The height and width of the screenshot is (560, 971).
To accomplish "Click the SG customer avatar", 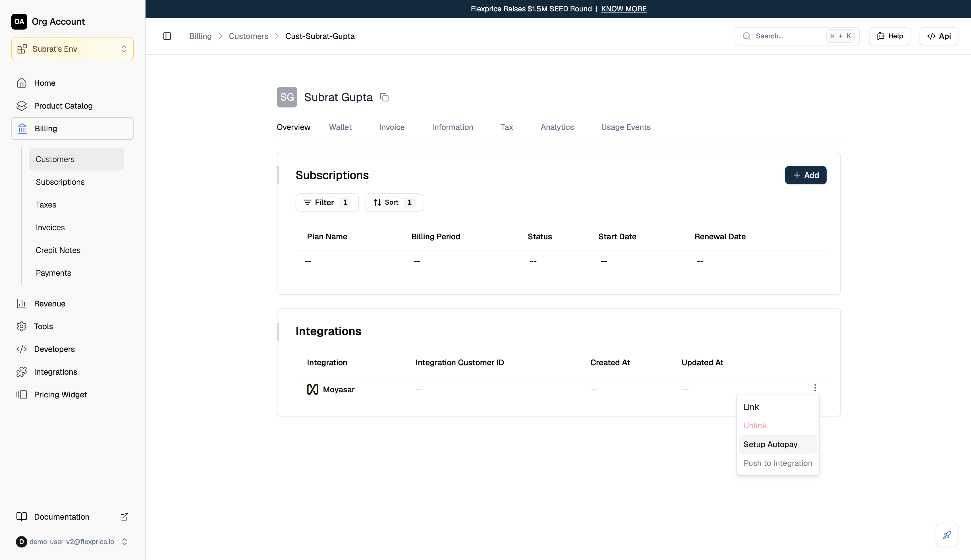I will pyautogui.click(x=287, y=97).
